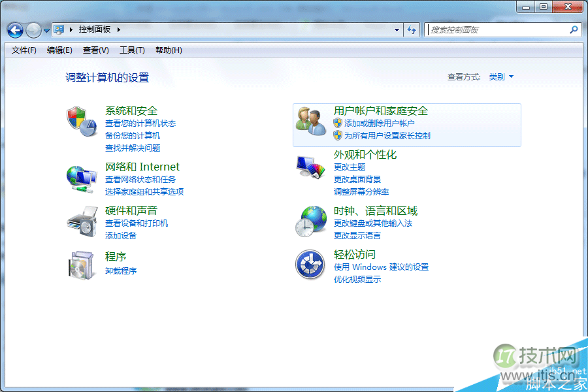
Task: Open the recent pages dropdown arrow
Action: click(46, 30)
